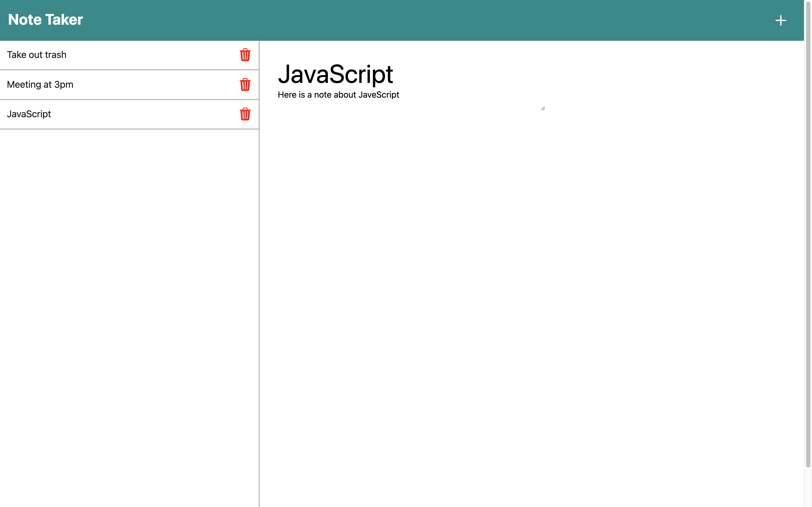Click the 'Note Taker' header title link

pos(45,20)
